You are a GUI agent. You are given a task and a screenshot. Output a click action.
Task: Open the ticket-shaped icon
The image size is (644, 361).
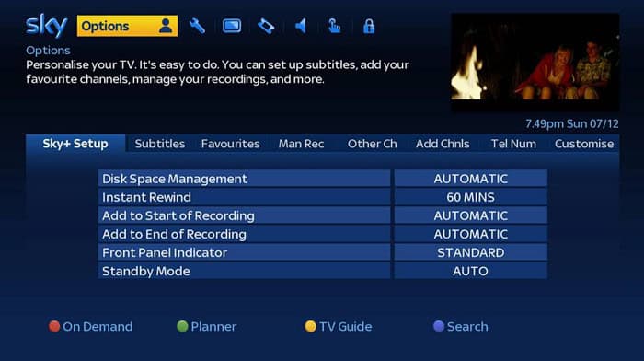click(266, 27)
